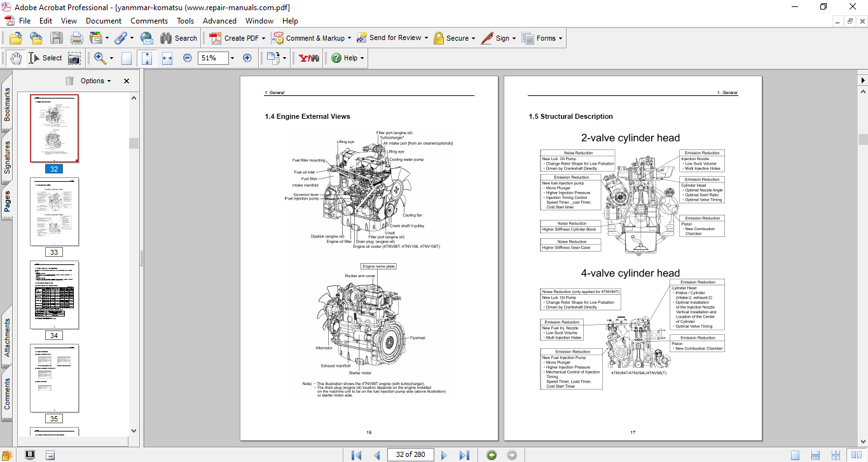Print the document using printer icon
The image size is (868, 462).
pos(77,38)
